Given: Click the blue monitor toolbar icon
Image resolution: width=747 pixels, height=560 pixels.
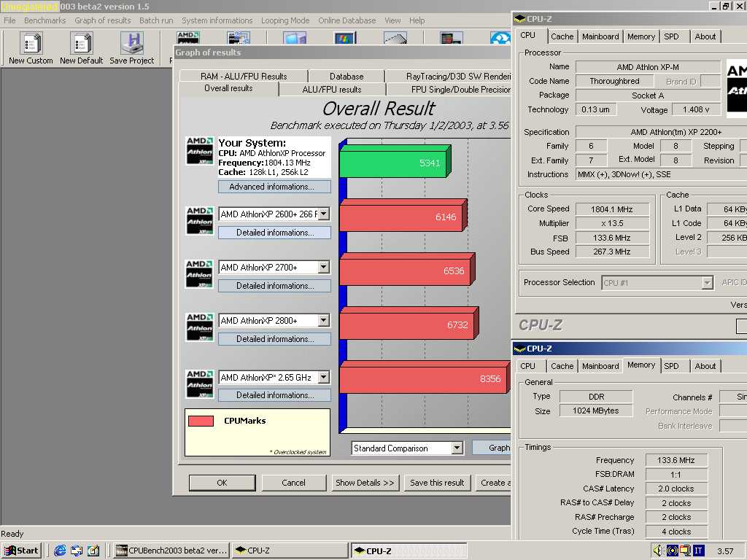Looking at the screenshot, I should [x=295, y=38].
